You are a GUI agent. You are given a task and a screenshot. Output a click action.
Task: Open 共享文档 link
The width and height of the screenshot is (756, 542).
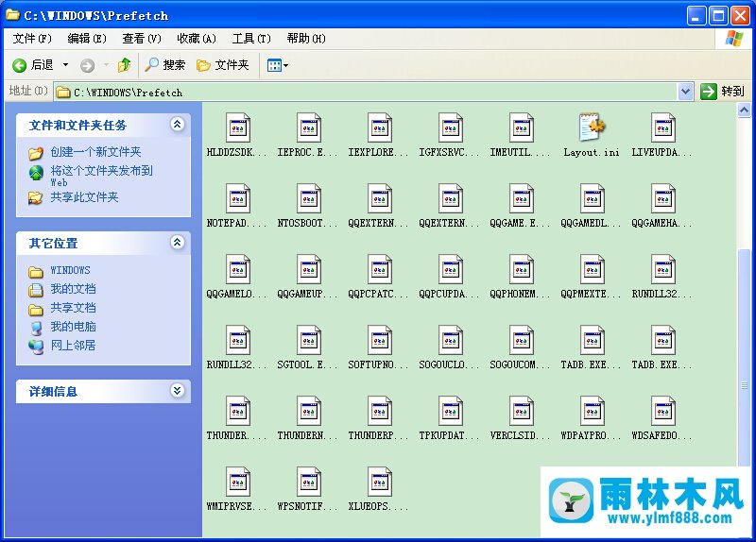tap(74, 308)
